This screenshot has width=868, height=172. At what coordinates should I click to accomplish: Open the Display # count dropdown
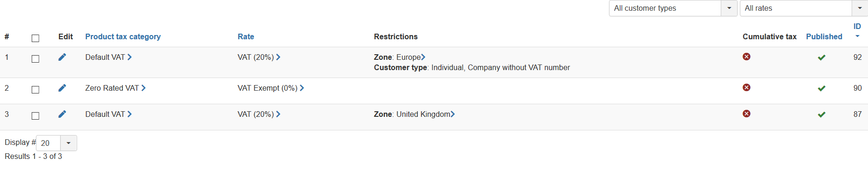(57, 143)
